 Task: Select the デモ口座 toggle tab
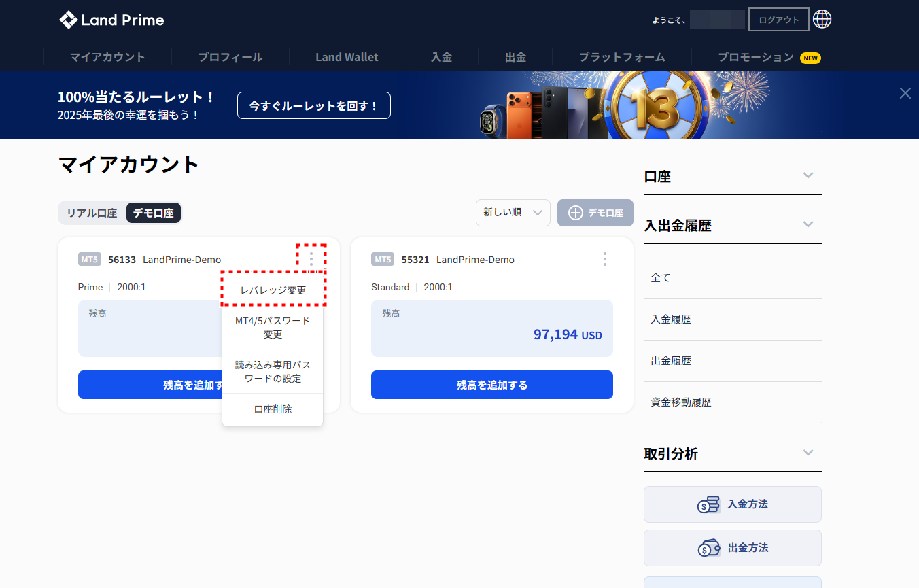coord(154,213)
